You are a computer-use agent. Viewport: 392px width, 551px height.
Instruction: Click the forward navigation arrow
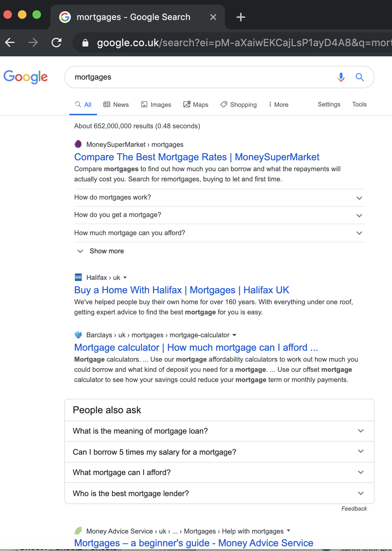(33, 43)
